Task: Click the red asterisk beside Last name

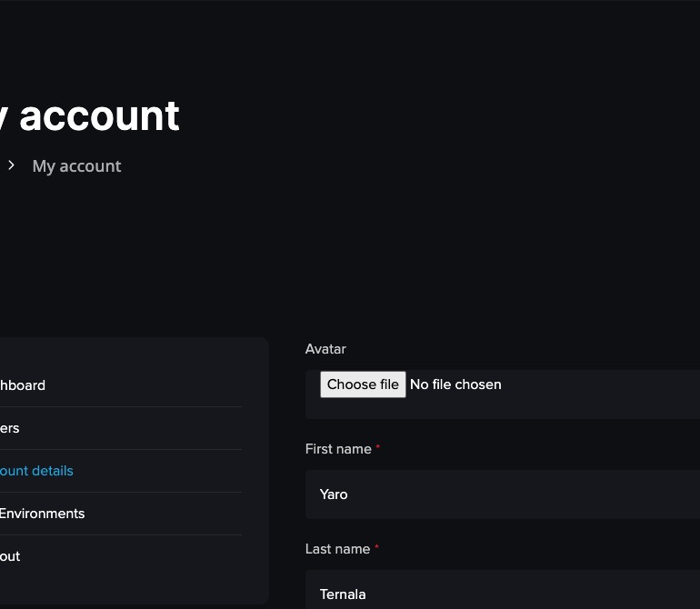Action: 376,548
